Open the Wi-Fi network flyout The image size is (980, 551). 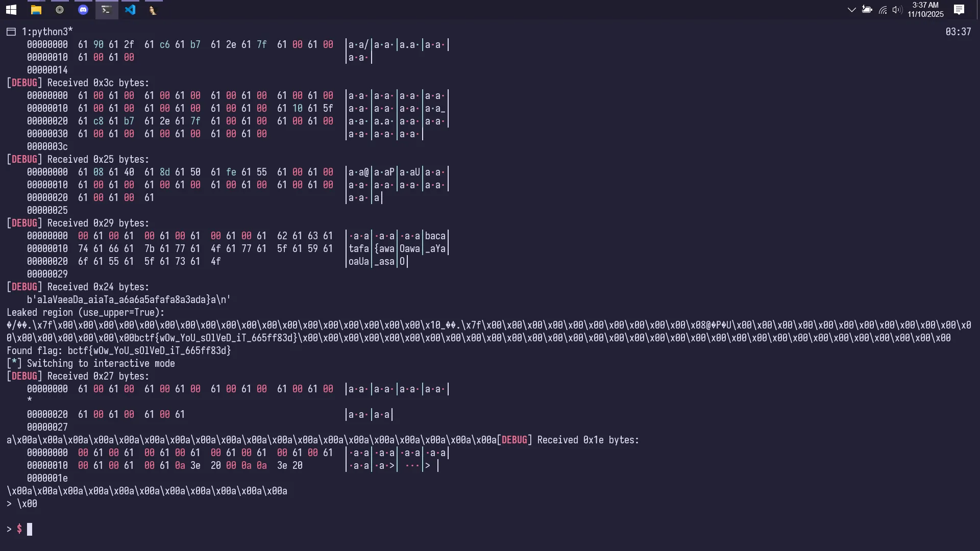883,10
